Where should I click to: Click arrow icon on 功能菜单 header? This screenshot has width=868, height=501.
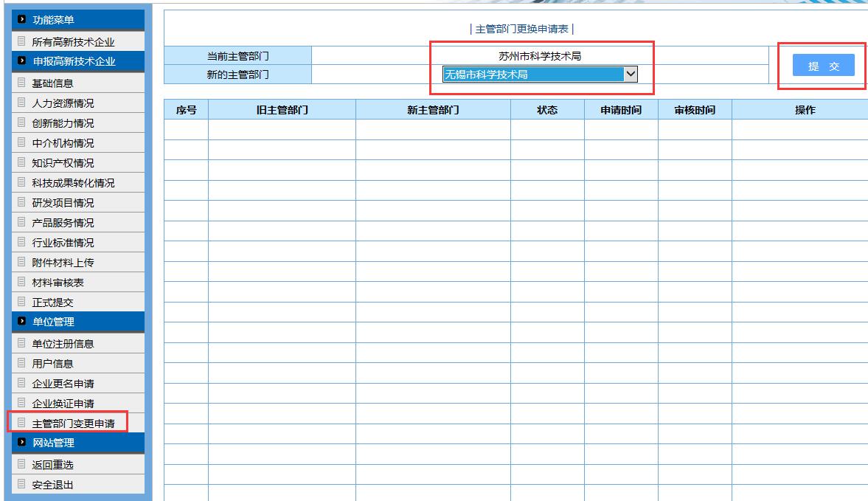[x=21, y=19]
